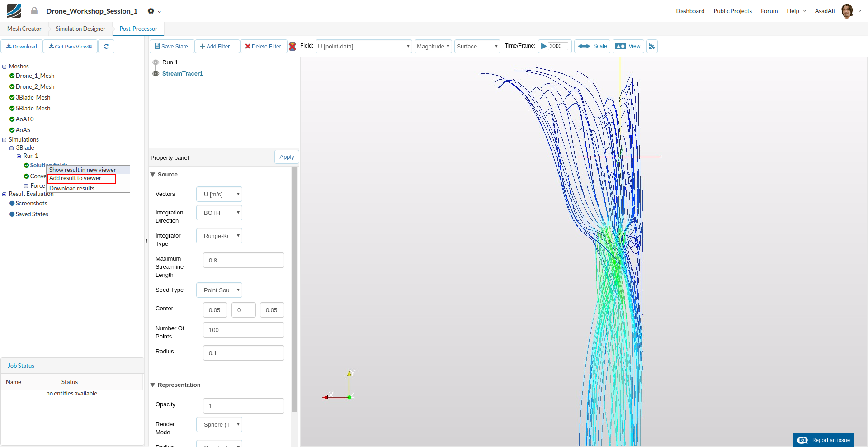Click the refresh icon button
Screen dimensions: 868x447
pyautogui.click(x=106, y=47)
